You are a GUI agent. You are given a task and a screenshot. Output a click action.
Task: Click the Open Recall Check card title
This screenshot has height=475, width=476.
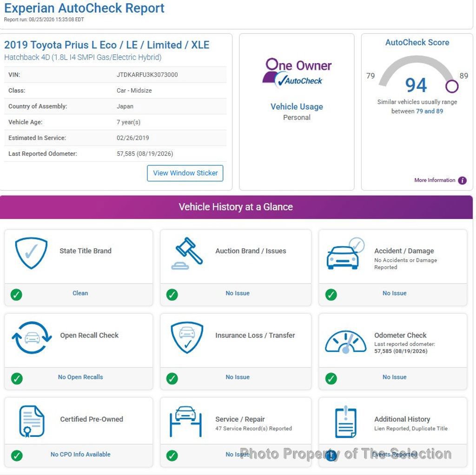(89, 336)
